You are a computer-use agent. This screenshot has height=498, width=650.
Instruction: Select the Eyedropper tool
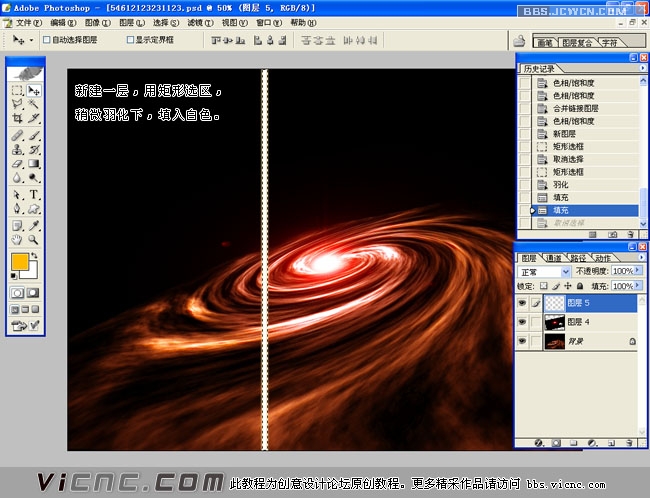tap(34, 226)
